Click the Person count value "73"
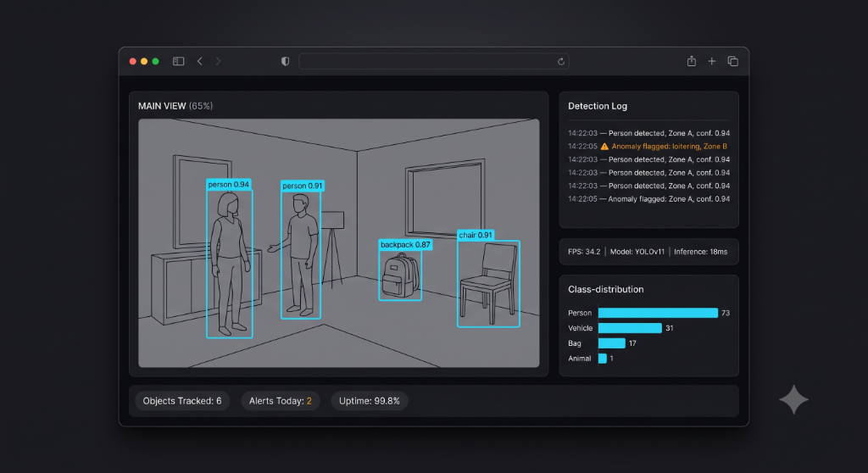The height and width of the screenshot is (473, 868). coord(726,313)
